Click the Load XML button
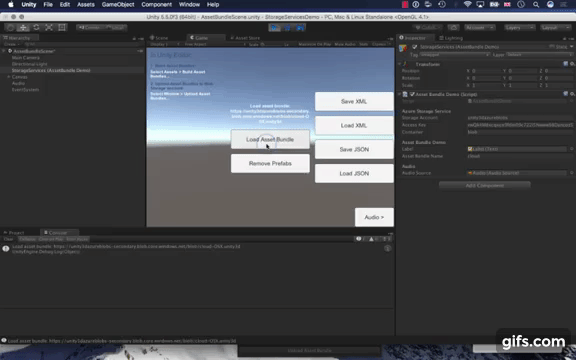 [354, 125]
